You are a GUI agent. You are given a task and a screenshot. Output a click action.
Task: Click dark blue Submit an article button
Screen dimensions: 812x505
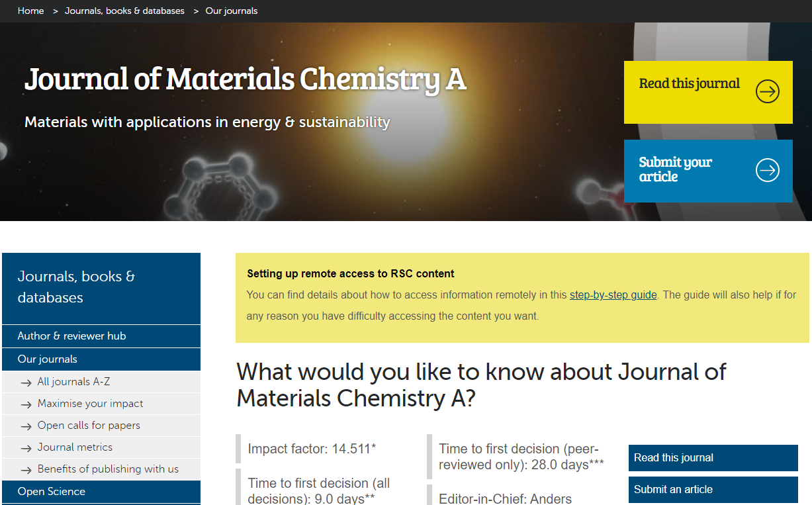pyautogui.click(x=713, y=490)
